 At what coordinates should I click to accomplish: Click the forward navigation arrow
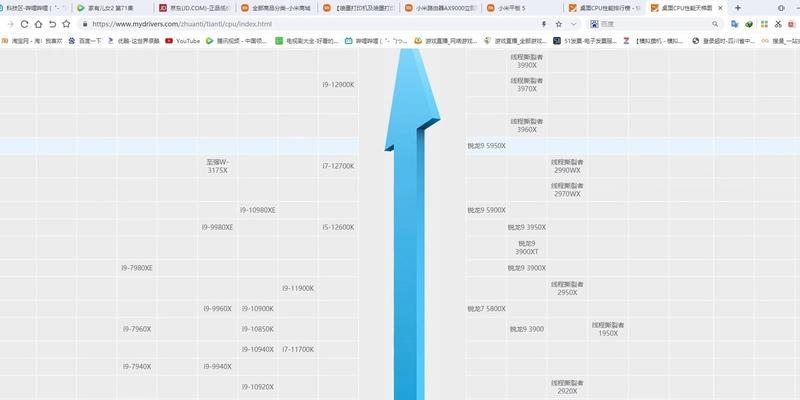point(11,24)
